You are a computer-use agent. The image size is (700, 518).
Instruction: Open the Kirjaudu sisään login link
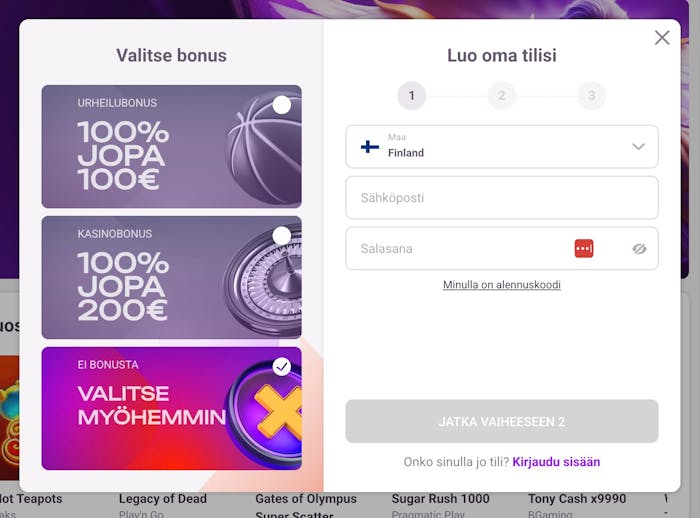[556, 462]
